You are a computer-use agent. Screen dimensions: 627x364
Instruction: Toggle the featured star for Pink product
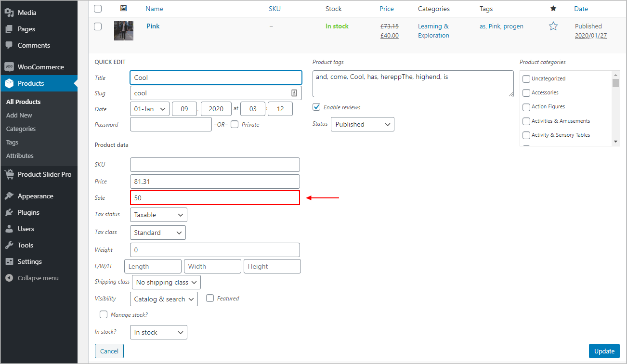coord(553,26)
